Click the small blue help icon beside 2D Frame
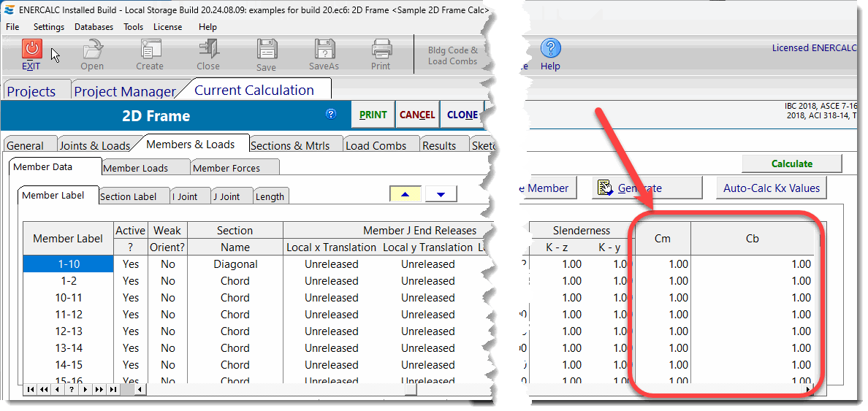The height and width of the screenshot is (411, 868). pyautogui.click(x=331, y=115)
